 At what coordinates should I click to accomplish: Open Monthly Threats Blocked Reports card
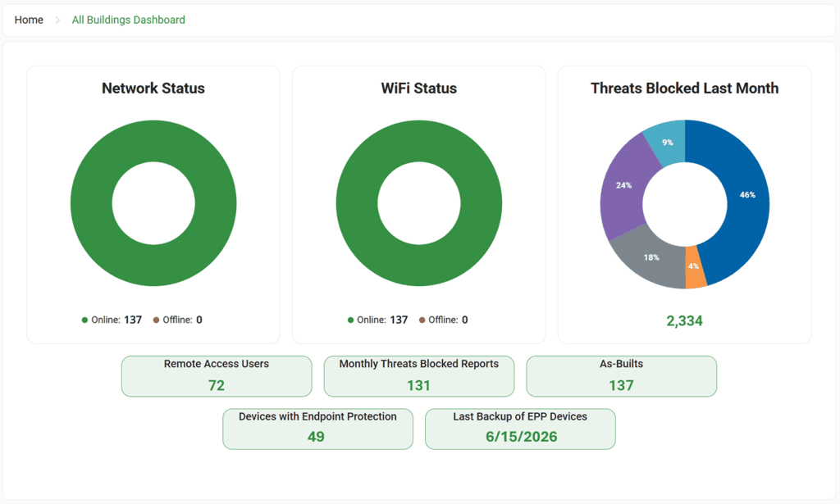419,376
